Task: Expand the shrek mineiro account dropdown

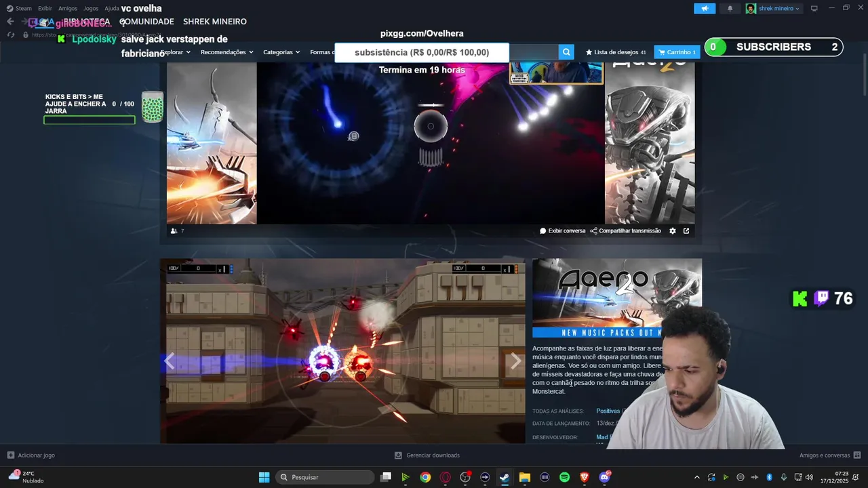Action: point(773,8)
